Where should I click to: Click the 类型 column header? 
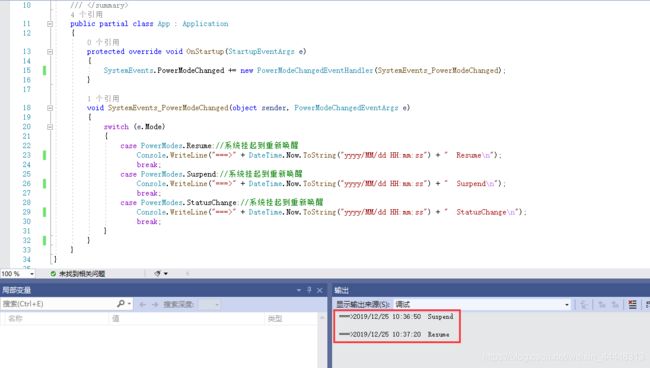(x=275, y=318)
